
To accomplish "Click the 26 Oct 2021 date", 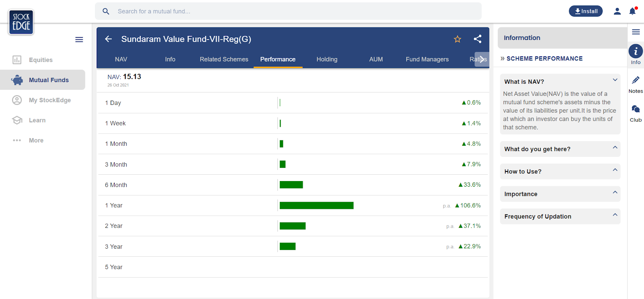I will pyautogui.click(x=118, y=85).
